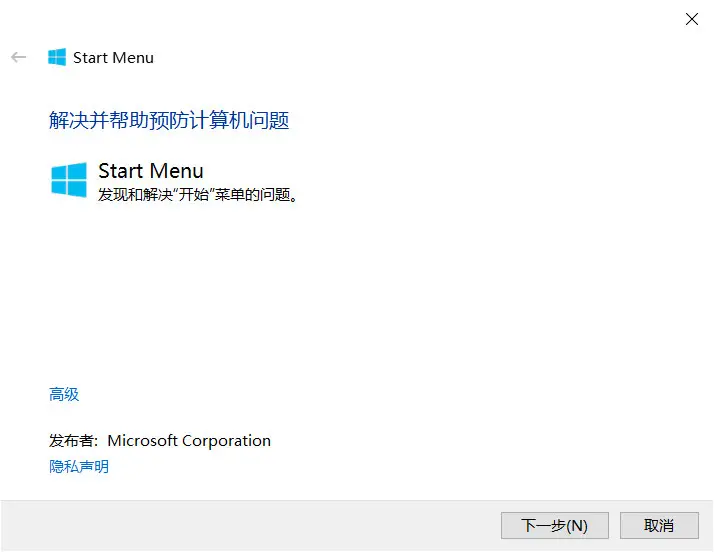This screenshot has height=552, width=714.
Task: Click the heading 解决并帮助预防计算机问题
Action: pos(169,121)
